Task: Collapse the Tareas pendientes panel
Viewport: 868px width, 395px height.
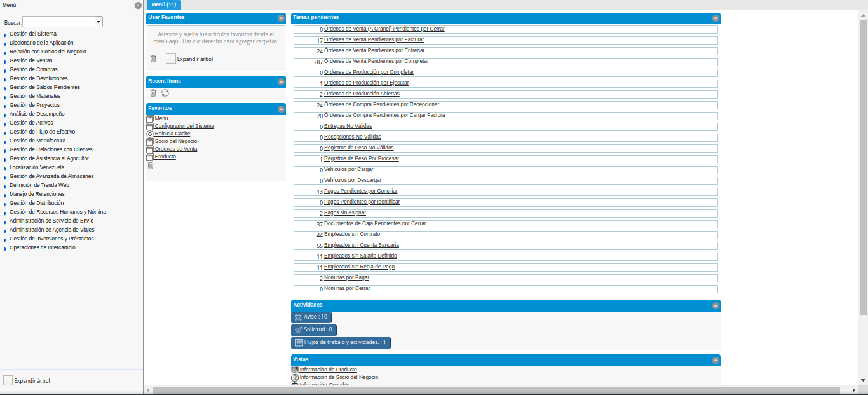Action: click(x=715, y=18)
